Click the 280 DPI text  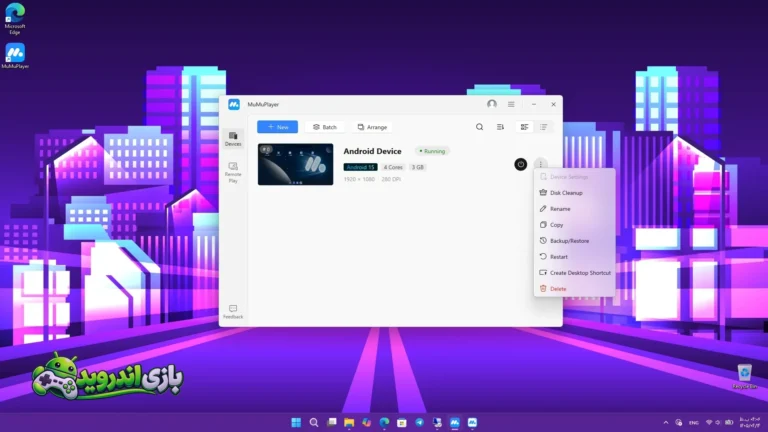(391, 179)
